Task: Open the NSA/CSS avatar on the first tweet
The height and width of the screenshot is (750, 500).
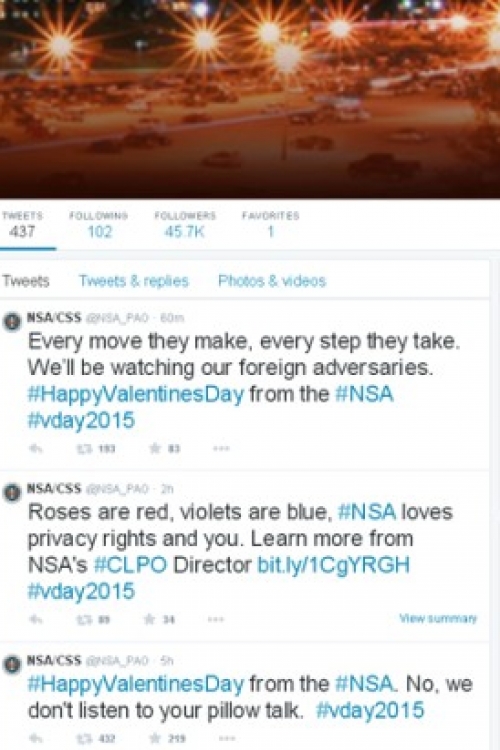Action: click(12, 322)
